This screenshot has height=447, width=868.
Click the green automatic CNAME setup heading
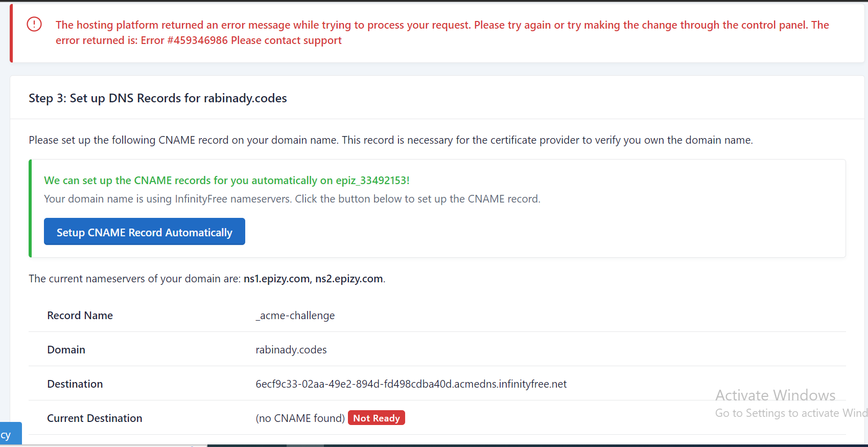point(226,181)
